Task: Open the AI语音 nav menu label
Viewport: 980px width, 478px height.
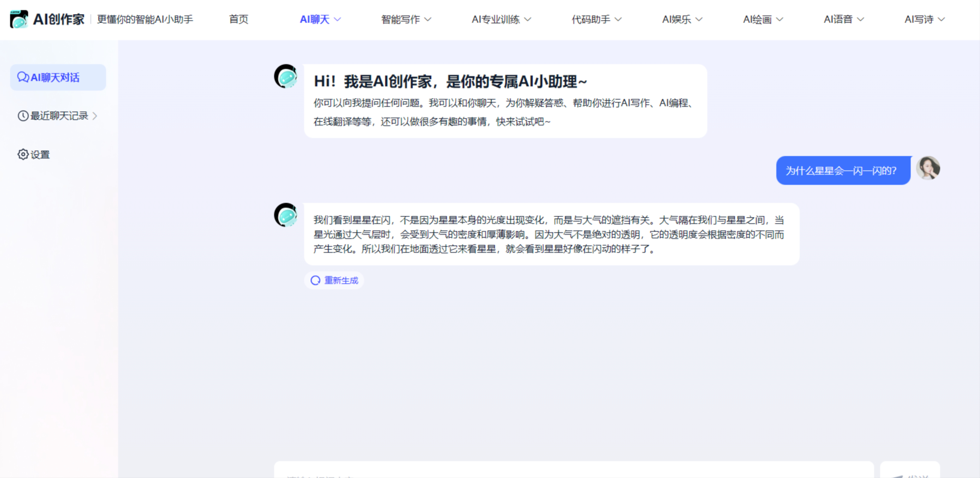Action: 838,19
